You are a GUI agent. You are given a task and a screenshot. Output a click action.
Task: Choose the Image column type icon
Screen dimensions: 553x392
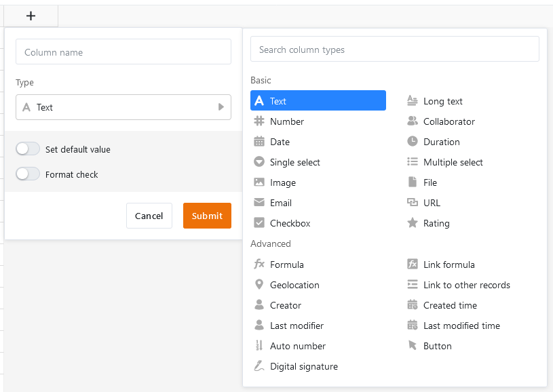259,182
